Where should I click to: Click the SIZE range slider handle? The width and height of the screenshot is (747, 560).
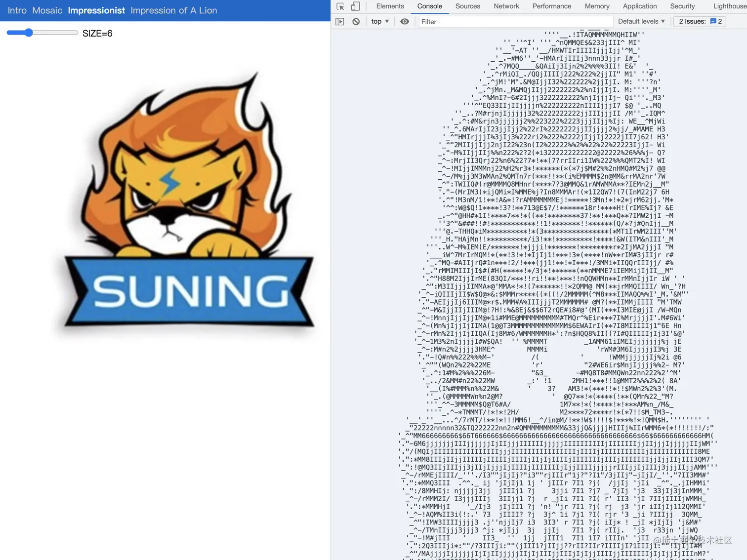click(x=29, y=33)
